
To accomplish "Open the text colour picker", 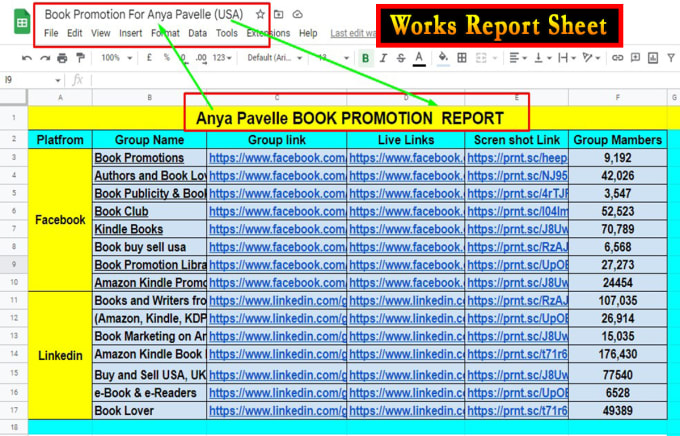I will [419, 58].
